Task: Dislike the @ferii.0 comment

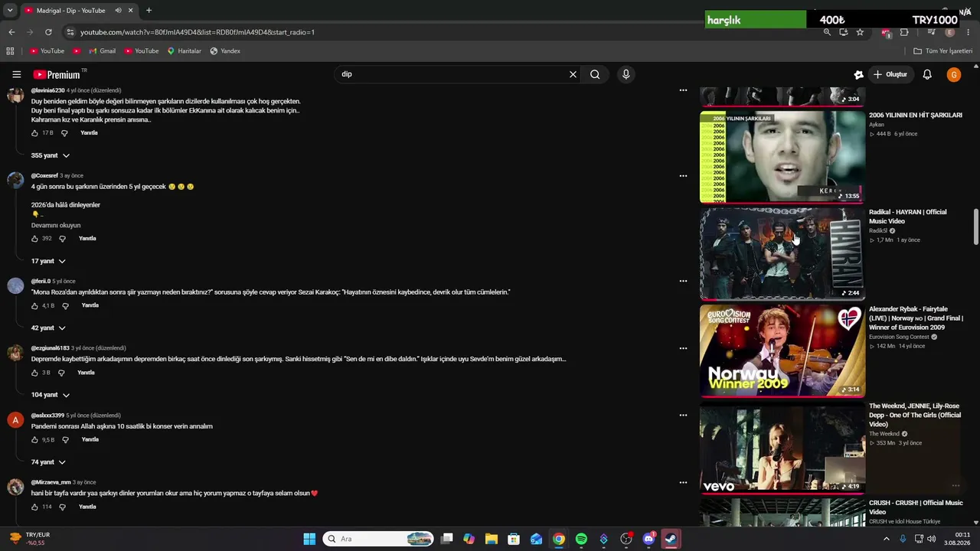Action: click(65, 306)
